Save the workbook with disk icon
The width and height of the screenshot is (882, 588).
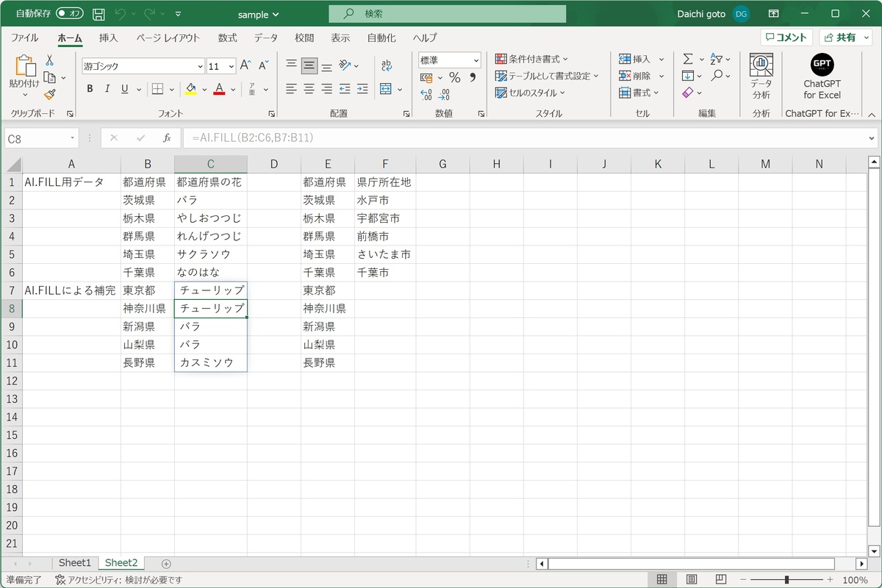(98, 14)
